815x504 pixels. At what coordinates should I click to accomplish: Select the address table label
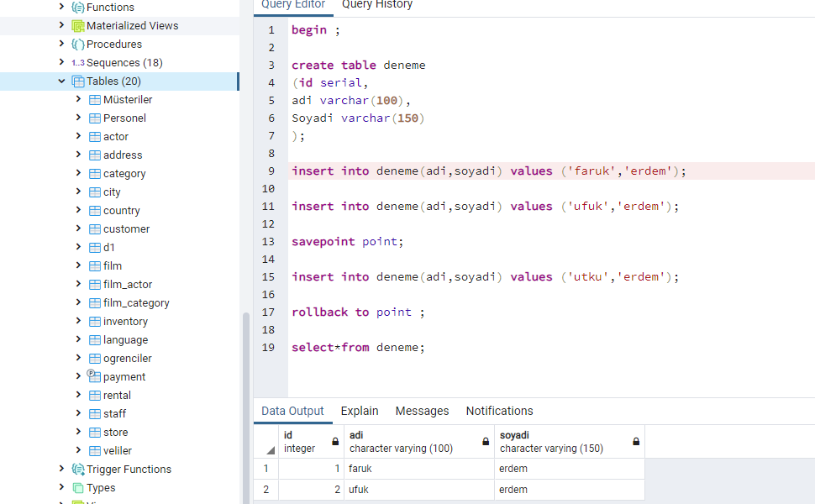123,155
